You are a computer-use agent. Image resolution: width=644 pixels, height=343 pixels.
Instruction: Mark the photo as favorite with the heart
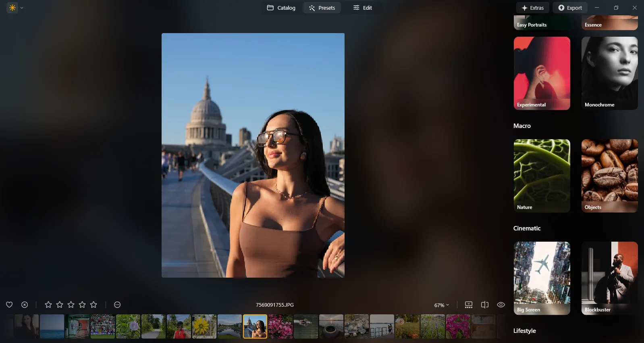click(x=9, y=305)
